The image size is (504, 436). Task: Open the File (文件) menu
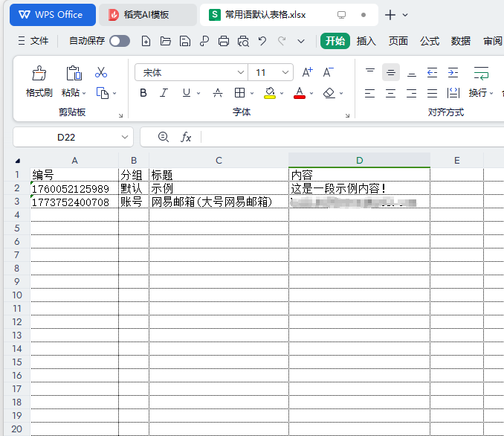[33, 41]
